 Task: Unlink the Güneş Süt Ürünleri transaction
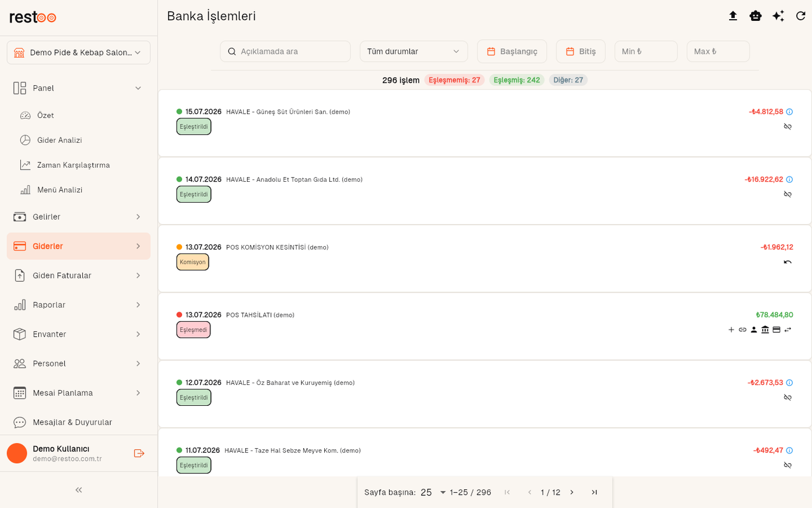[x=788, y=127]
